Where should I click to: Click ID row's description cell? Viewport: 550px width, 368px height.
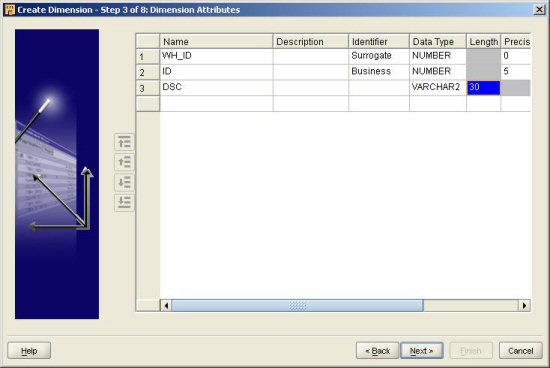click(x=311, y=72)
